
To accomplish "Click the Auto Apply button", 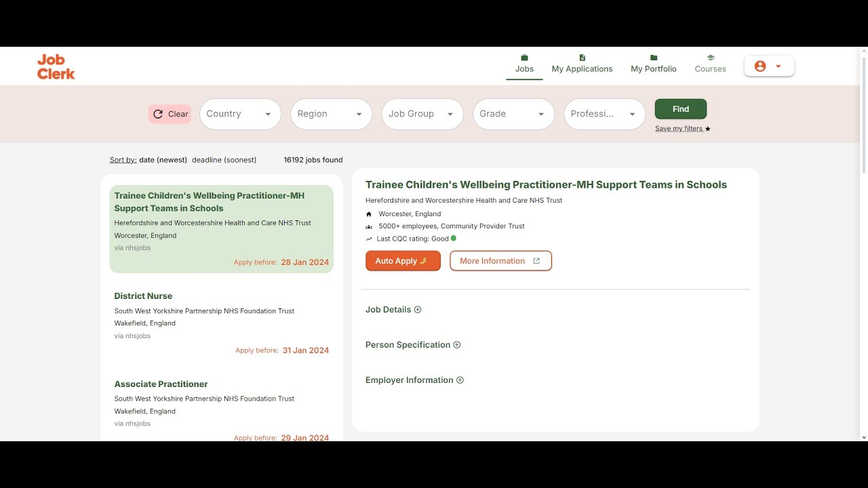I will coord(403,261).
